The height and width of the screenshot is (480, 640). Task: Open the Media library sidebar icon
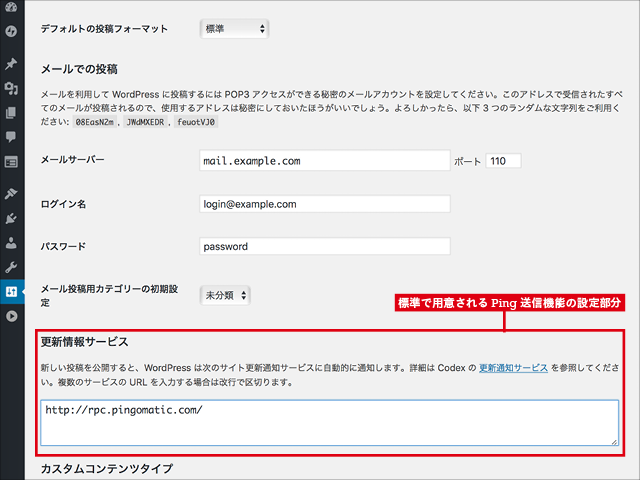[x=11, y=88]
